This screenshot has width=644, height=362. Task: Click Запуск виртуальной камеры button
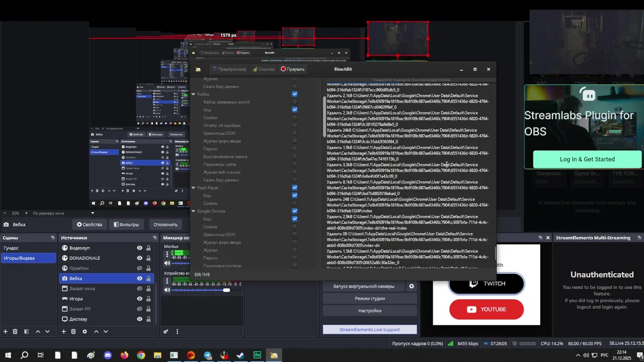[364, 286]
